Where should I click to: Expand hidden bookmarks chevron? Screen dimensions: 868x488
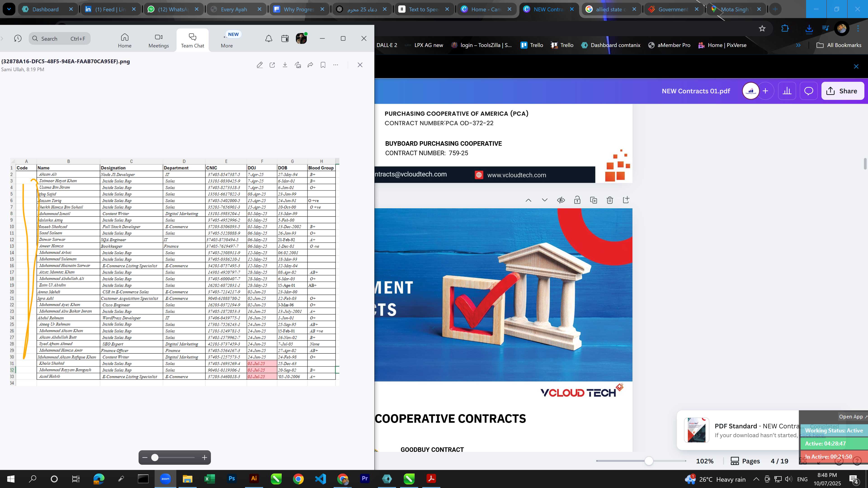(798, 45)
